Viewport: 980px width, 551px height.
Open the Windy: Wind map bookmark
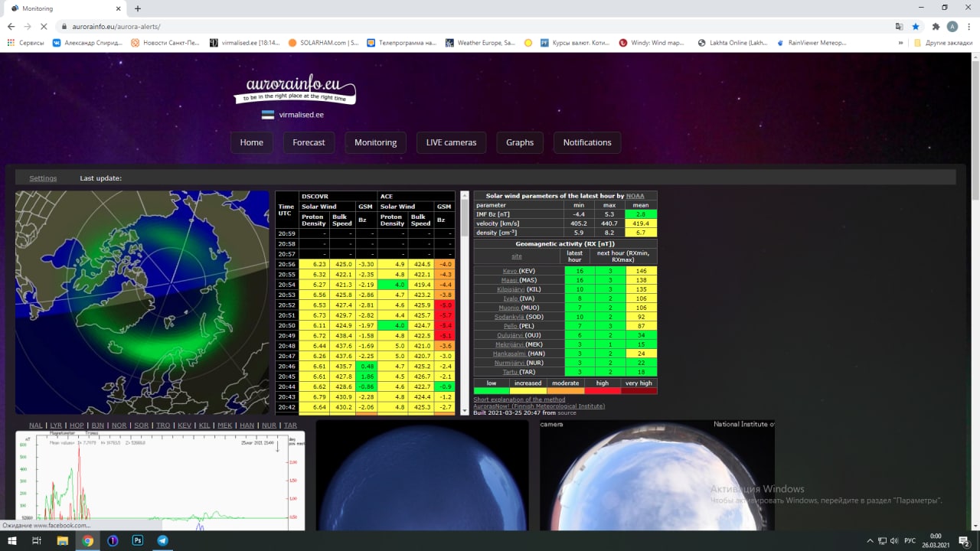click(x=652, y=43)
